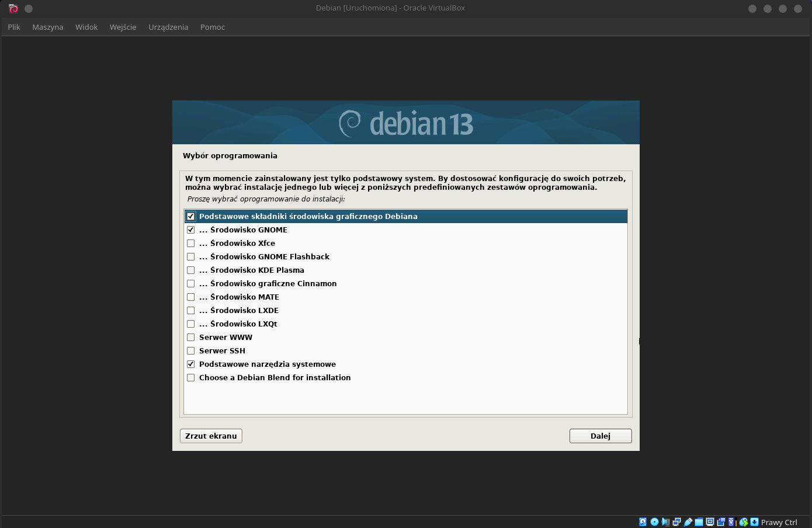Click the CPU virtualization V status icon

(731, 522)
